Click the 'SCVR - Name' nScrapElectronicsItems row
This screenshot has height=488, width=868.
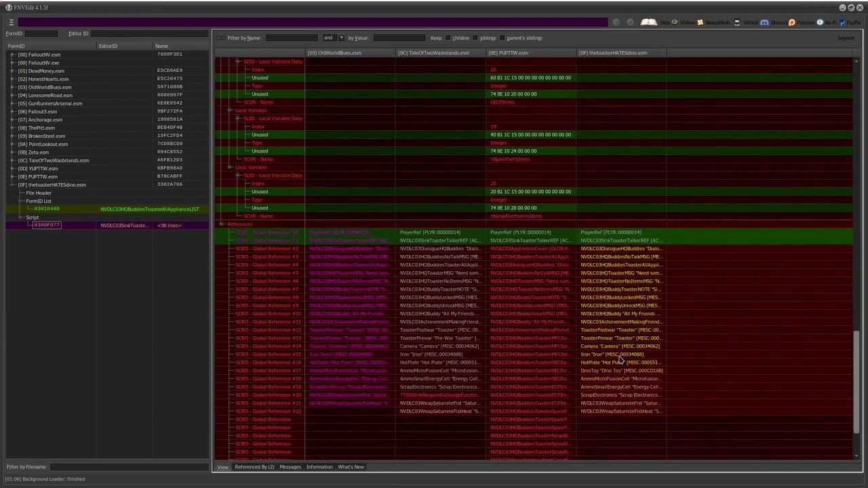(534, 216)
